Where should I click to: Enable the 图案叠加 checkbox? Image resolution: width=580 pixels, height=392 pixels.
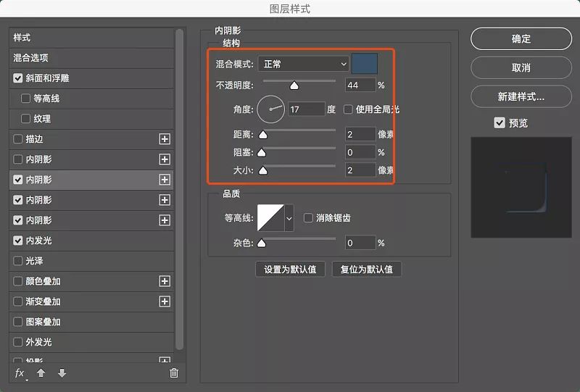[x=17, y=322]
